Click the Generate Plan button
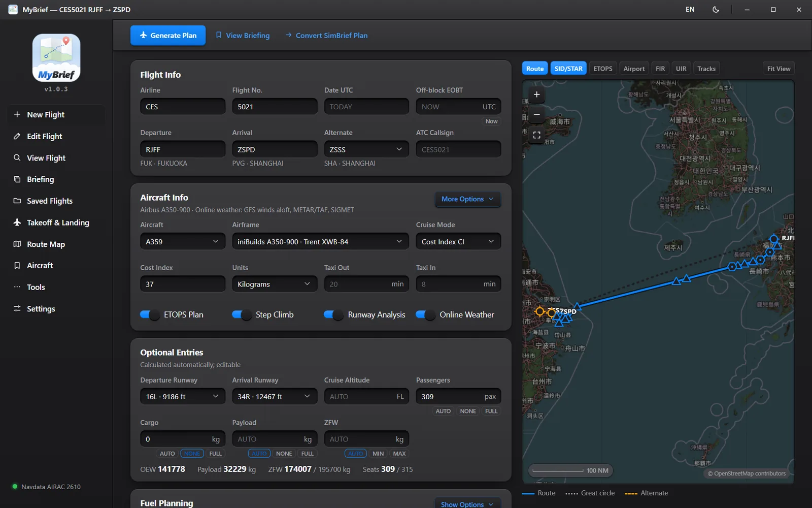Image resolution: width=812 pixels, height=508 pixels. pyautogui.click(x=168, y=36)
